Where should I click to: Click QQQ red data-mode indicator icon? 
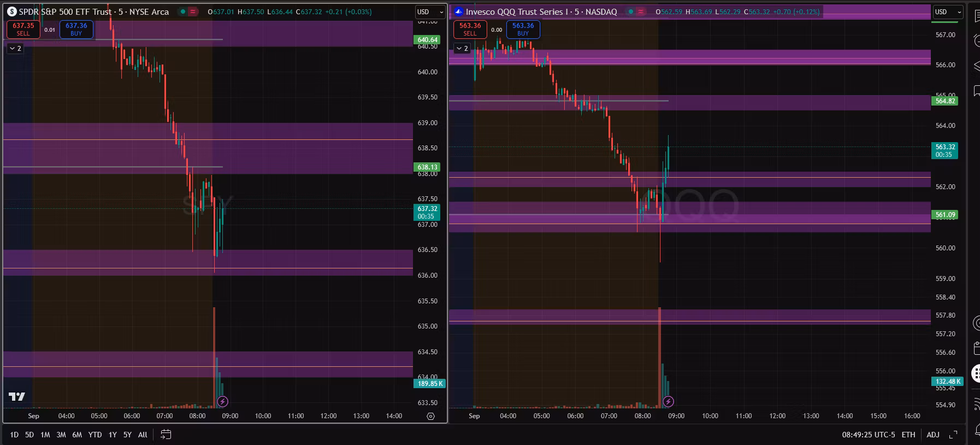641,11
